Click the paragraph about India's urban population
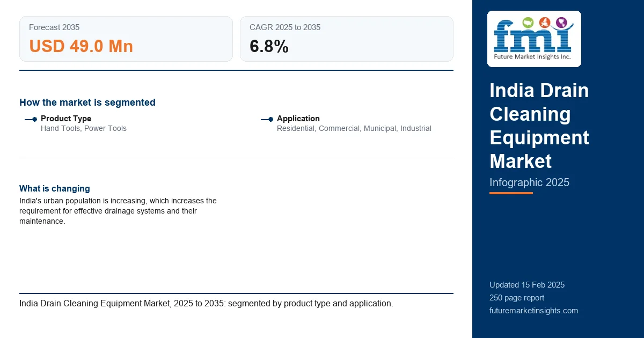The height and width of the screenshot is (338, 644). [x=118, y=211]
